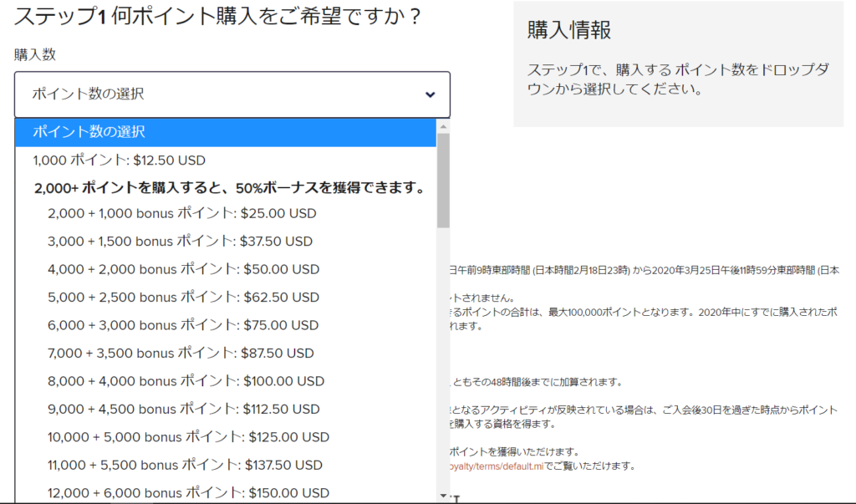Click scroll down arrow of dropdown list
Image resolution: width=856 pixels, height=504 pixels.
click(443, 496)
